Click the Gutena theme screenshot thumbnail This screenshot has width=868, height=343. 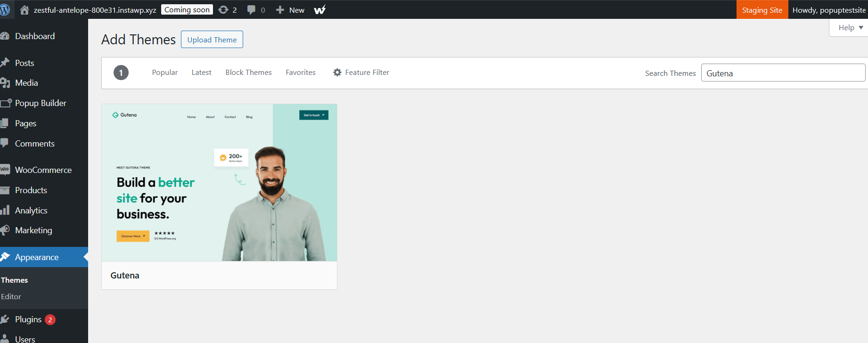coord(219,182)
